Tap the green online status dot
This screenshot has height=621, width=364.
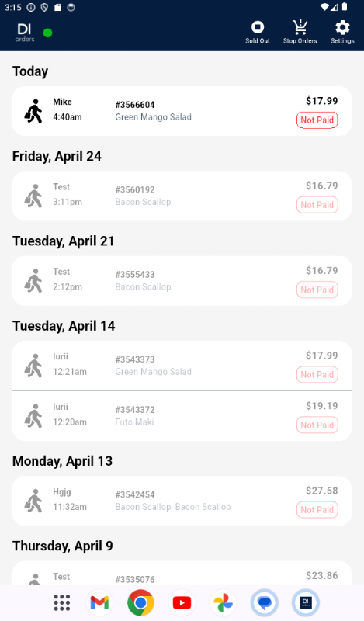click(x=47, y=33)
